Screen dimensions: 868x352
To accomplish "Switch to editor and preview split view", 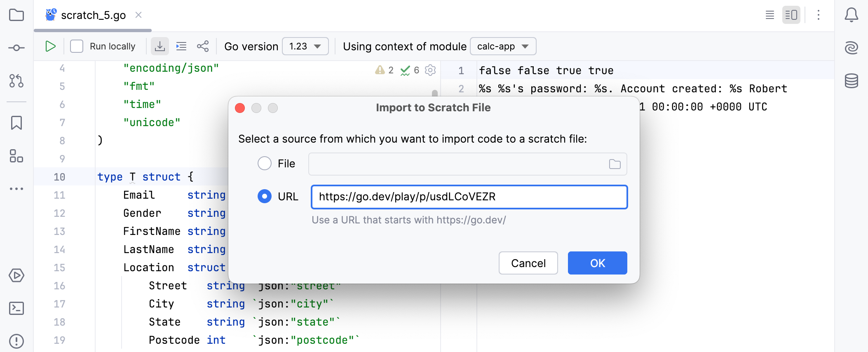I will click(791, 15).
